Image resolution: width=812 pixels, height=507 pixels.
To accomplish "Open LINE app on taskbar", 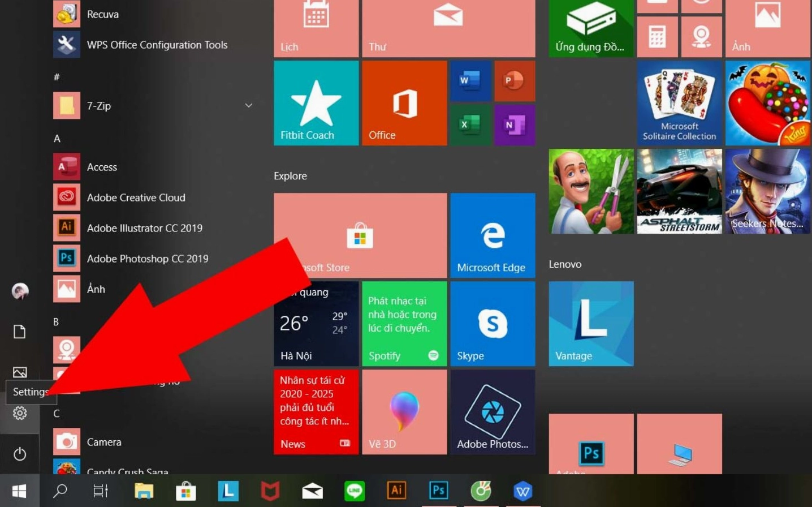I will pos(355,491).
